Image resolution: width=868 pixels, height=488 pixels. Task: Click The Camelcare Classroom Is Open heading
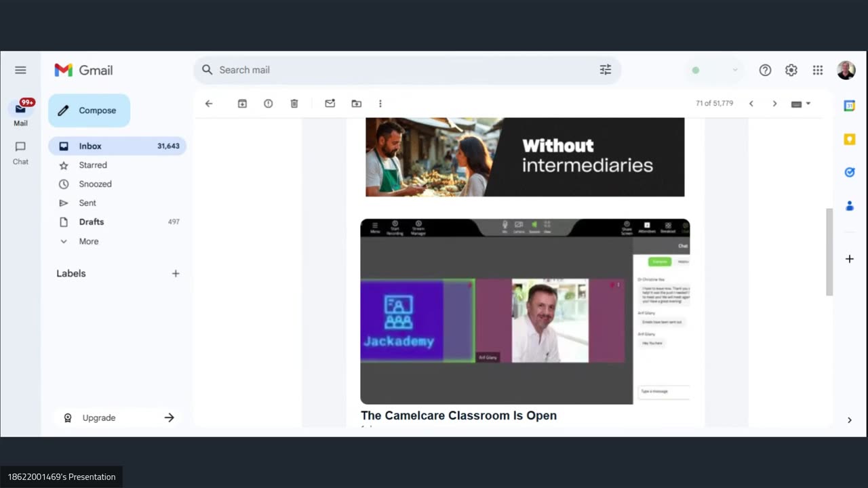(458, 415)
